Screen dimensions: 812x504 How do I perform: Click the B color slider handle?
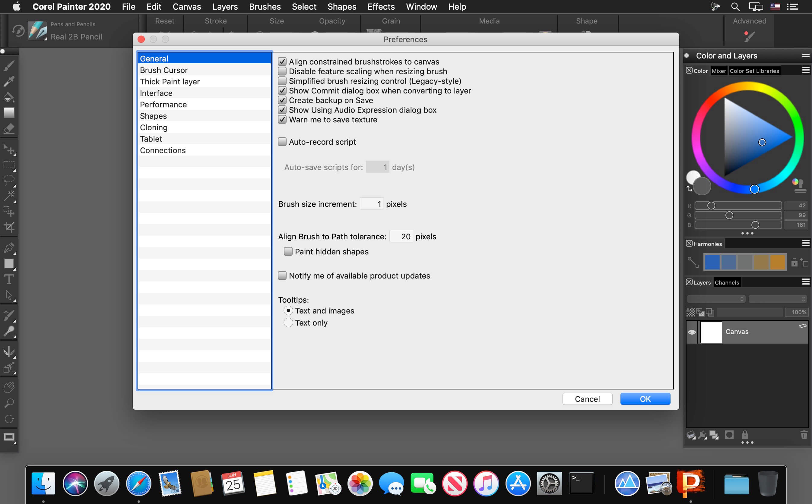pyautogui.click(x=755, y=225)
